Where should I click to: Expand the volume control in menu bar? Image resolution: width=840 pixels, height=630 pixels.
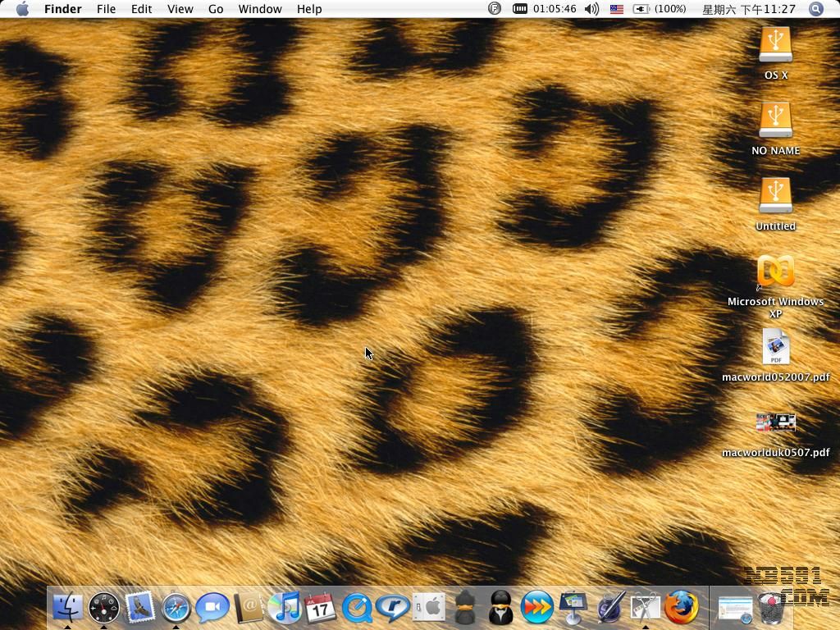[x=591, y=9]
